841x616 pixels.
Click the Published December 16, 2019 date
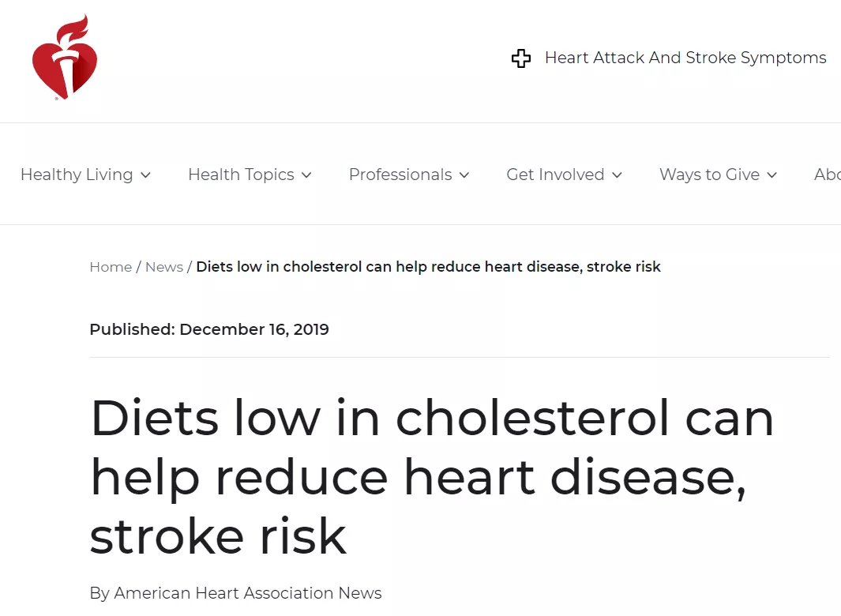point(209,329)
